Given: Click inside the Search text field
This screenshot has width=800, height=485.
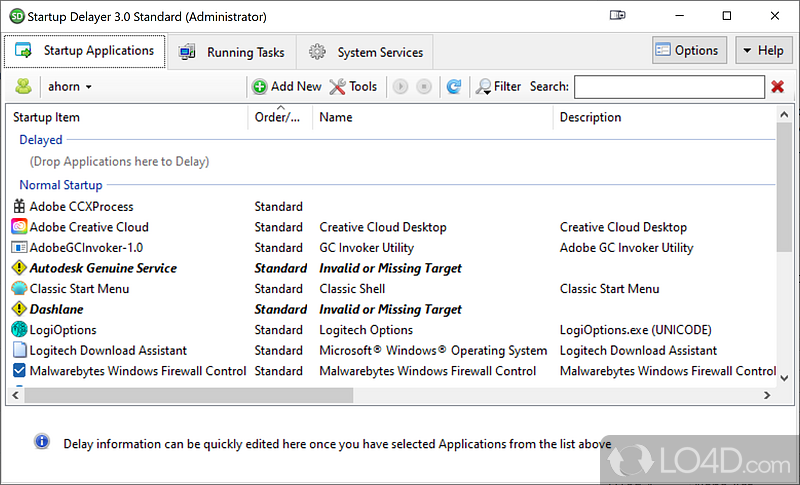Looking at the screenshot, I should pos(668,87).
